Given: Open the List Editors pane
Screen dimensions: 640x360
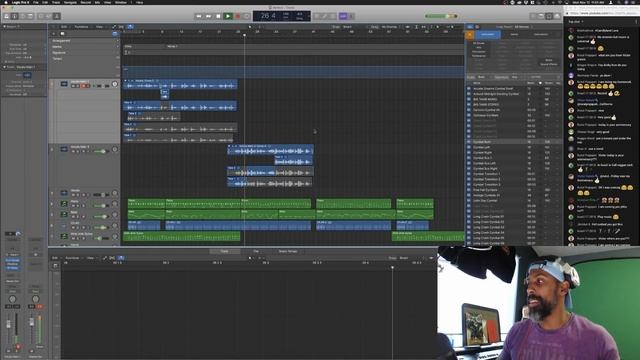Looking at the screenshot, I should pyautogui.click(x=533, y=16).
